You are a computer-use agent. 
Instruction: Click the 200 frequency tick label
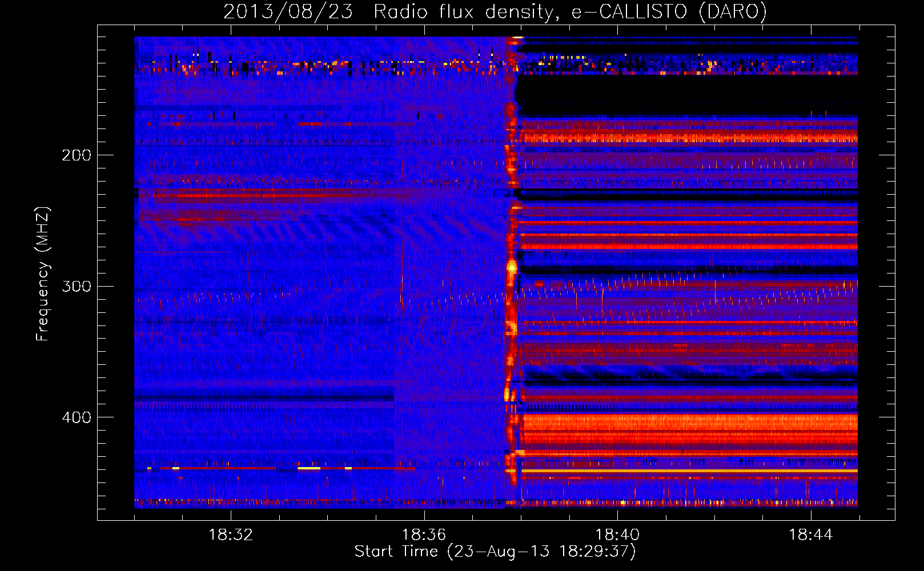[77, 155]
